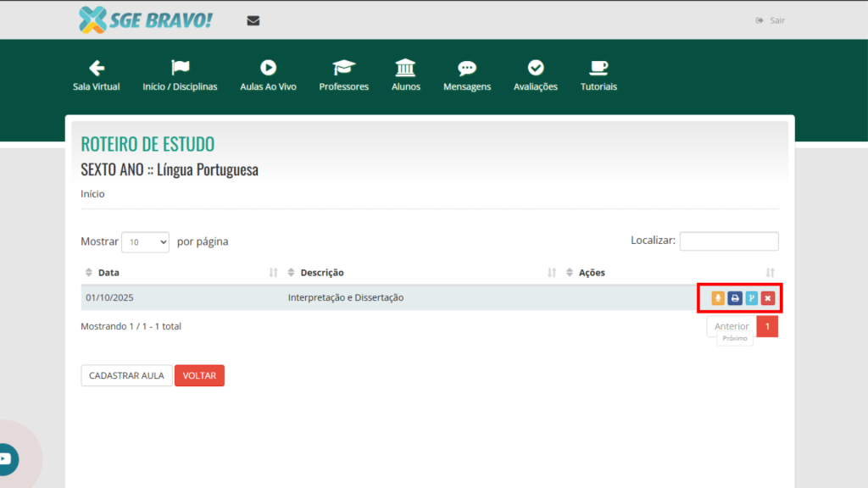Screen dimensions: 868x488
Task: Sort table by the Ações column
Action: (592, 273)
